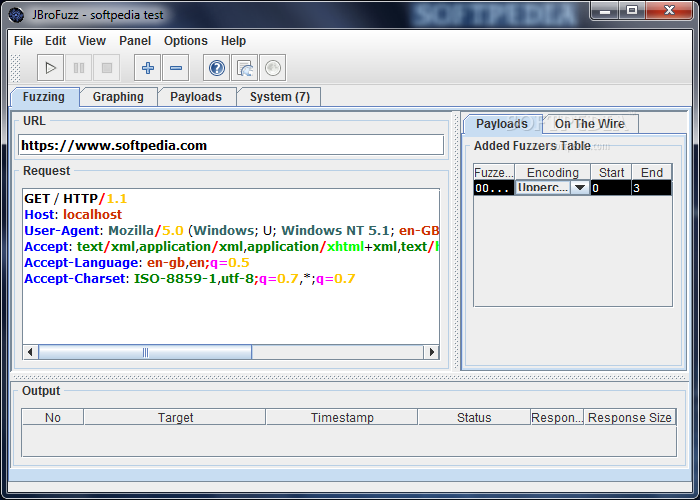700x500 pixels.
Task: Click the JBroFuzz title bar app icon
Action: pos(17,15)
